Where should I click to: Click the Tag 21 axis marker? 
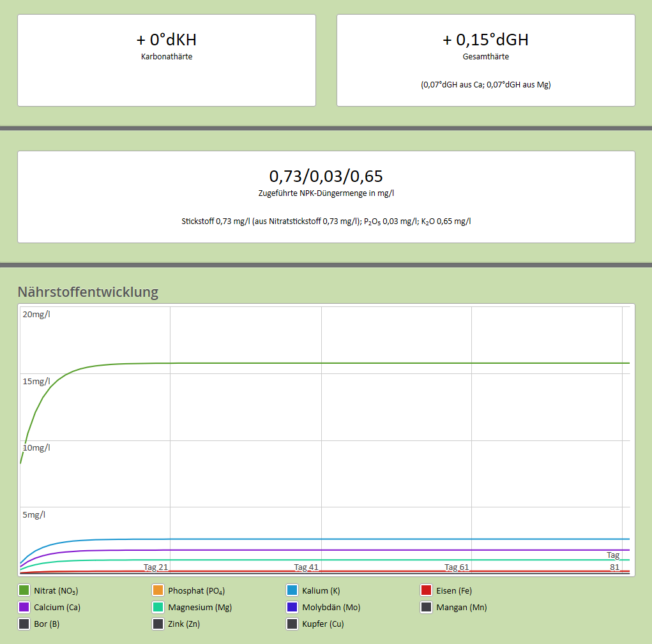tap(156, 567)
